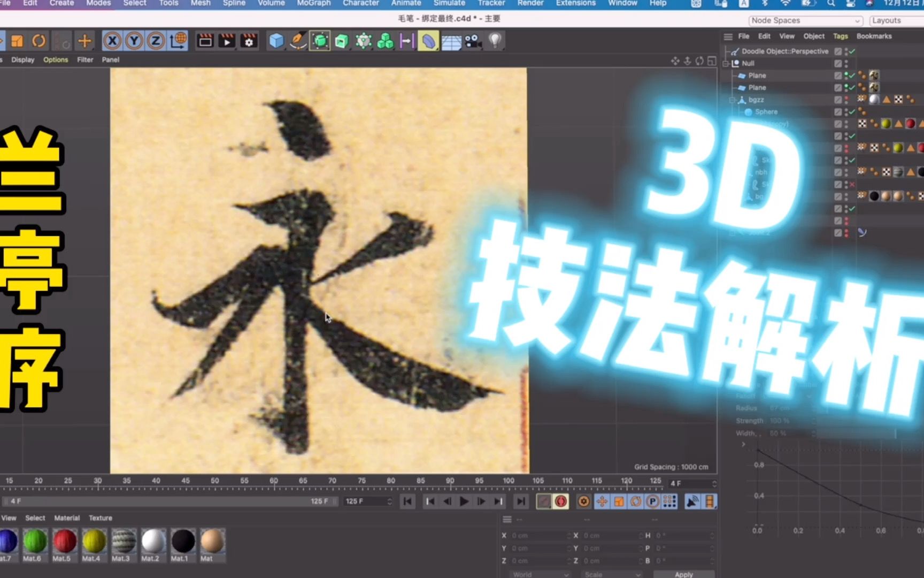Toggle Parameter keyframe recording

[652, 501]
